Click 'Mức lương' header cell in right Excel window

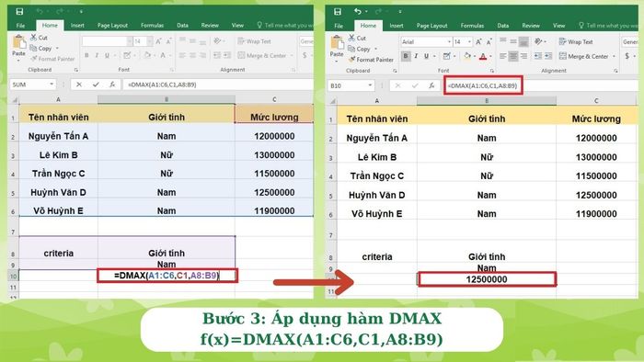(x=596, y=119)
